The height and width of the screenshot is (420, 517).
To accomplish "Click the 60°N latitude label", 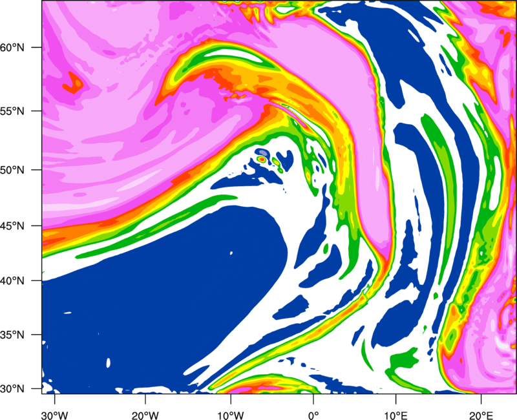I will point(12,47).
